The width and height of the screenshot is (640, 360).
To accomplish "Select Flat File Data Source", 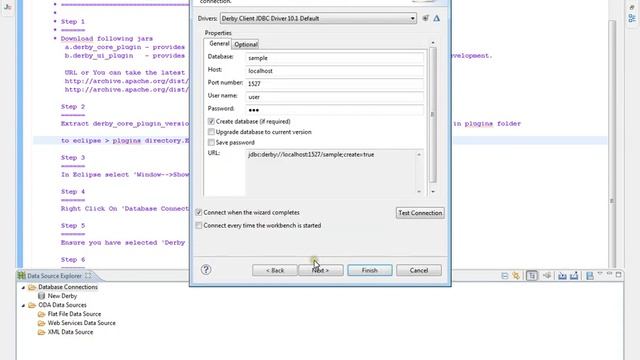I will pyautogui.click(x=74, y=314).
